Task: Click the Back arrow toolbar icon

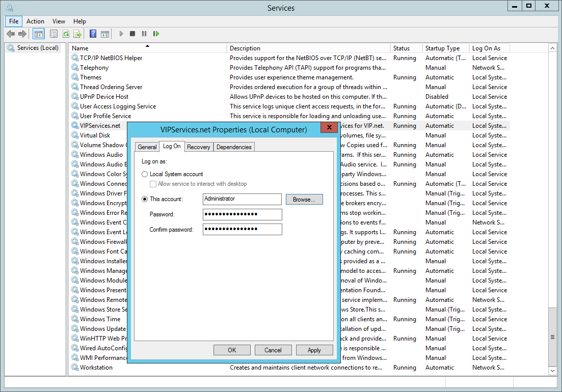Action: [11, 34]
